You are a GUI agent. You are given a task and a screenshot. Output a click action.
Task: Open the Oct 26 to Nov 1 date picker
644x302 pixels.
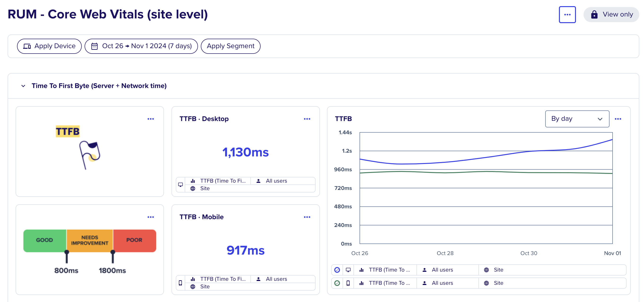[x=141, y=46]
